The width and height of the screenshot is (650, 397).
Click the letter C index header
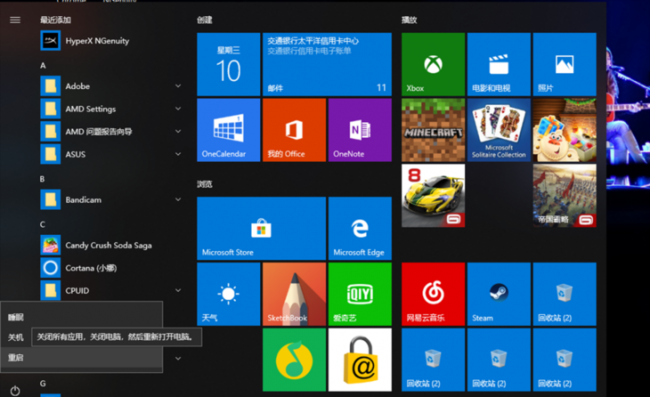tap(42, 224)
